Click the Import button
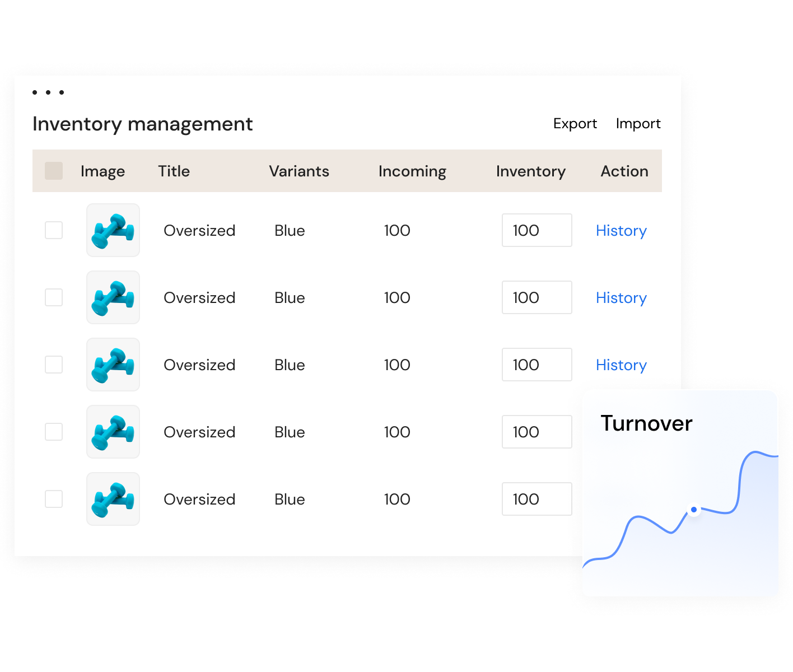 (x=638, y=123)
